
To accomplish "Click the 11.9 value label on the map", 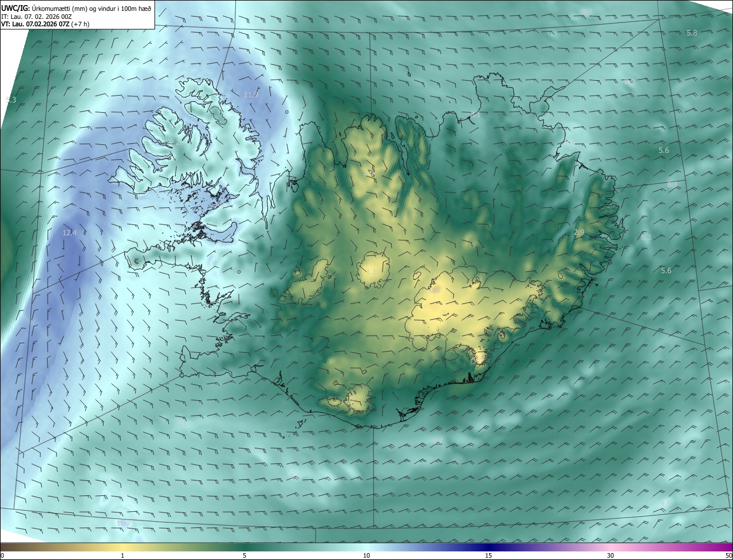I will point(251,94).
